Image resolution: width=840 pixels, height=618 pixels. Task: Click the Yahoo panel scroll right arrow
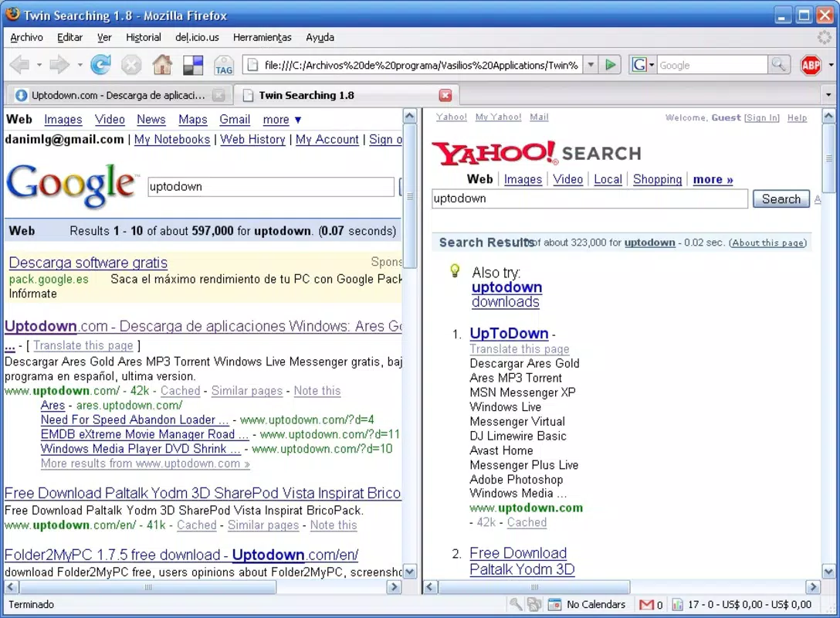813,587
